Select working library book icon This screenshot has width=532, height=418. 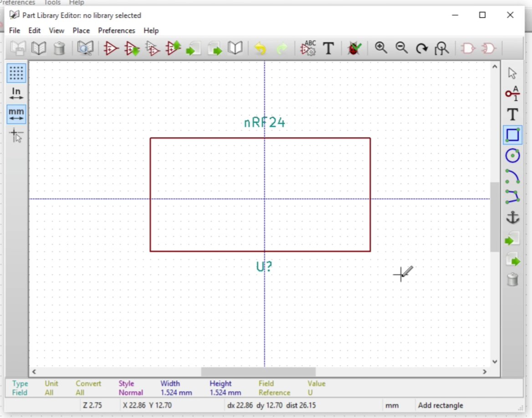[39, 48]
